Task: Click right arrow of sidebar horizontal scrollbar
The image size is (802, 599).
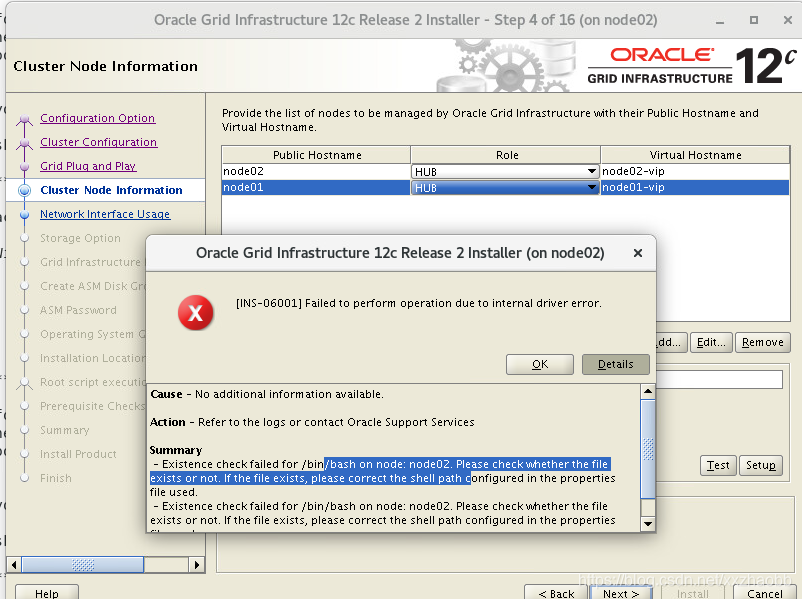Action: click(x=196, y=565)
